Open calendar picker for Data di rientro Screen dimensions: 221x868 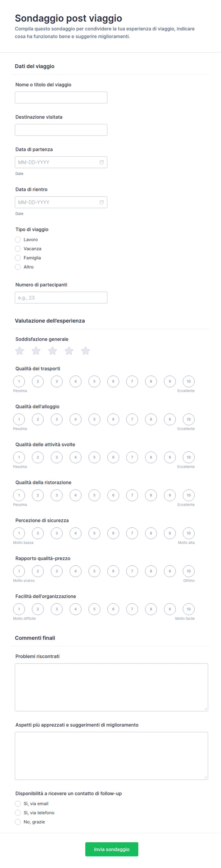coord(101,202)
